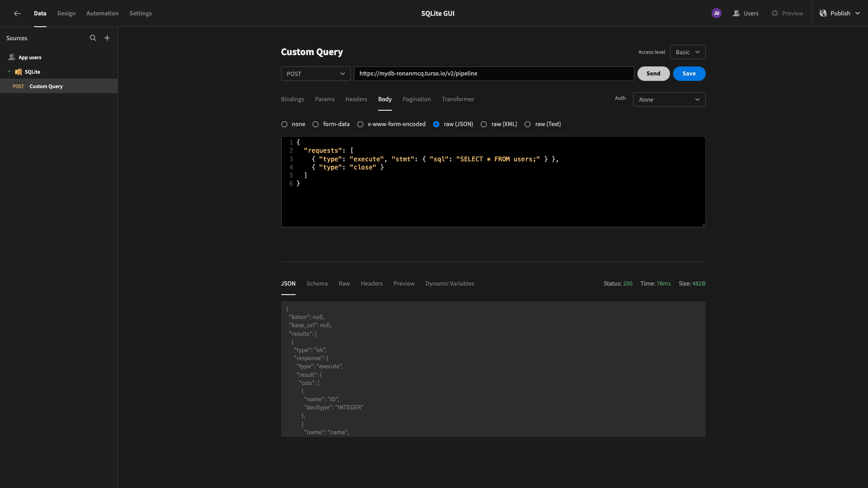The height and width of the screenshot is (488, 868).
Task: Open the Access level Basic dropdown
Action: tap(688, 52)
